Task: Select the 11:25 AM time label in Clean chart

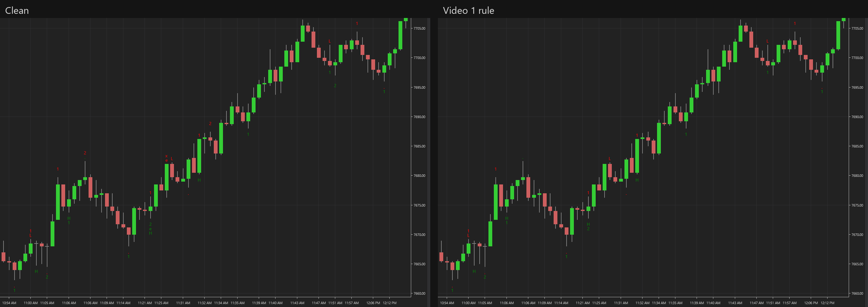Action: click(x=161, y=303)
